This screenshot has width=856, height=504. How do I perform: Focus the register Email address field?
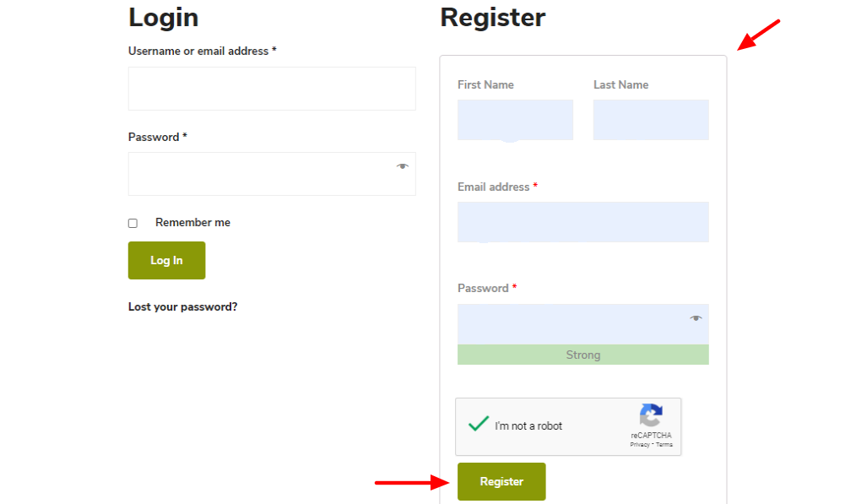582,222
